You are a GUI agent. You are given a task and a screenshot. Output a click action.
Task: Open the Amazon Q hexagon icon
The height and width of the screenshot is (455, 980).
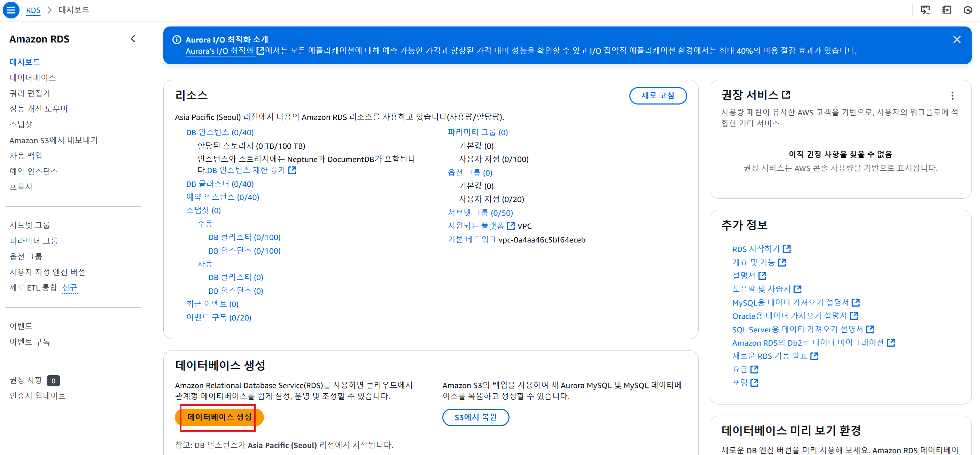[967, 10]
